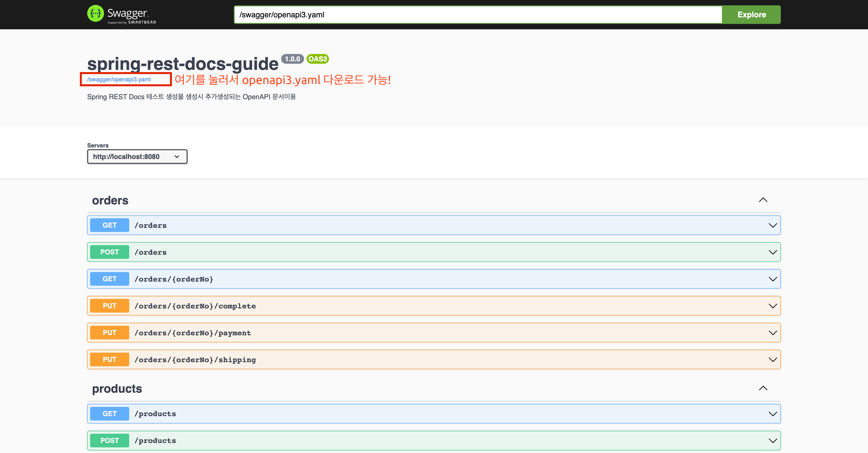Click the POST badge on /orders endpoint
Viewport: 868px width, 453px height.
coord(109,252)
